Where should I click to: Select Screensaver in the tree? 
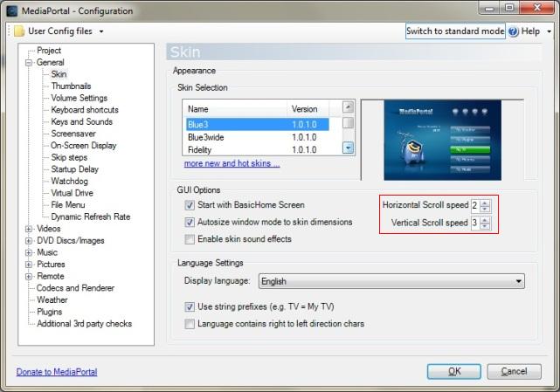[x=73, y=134]
